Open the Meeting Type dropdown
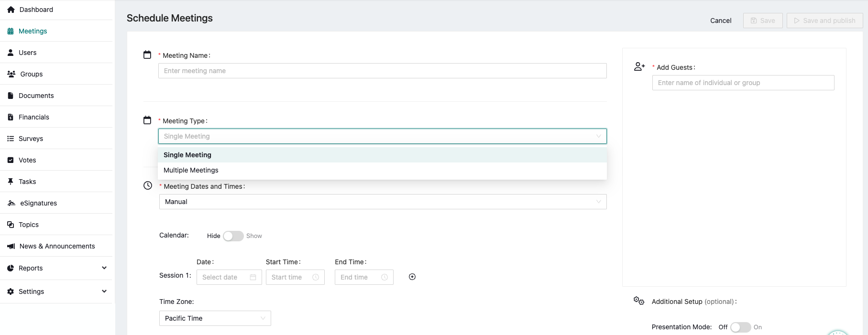The image size is (868, 335). click(x=383, y=136)
